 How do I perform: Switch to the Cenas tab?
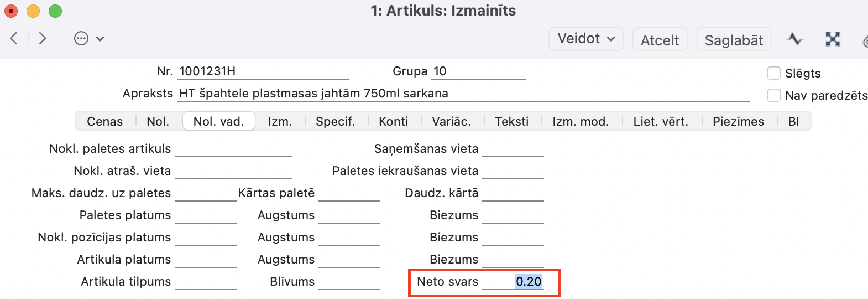coord(105,121)
